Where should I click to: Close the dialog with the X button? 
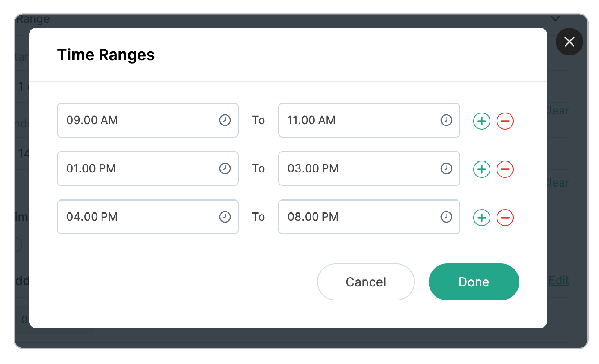coord(569,42)
